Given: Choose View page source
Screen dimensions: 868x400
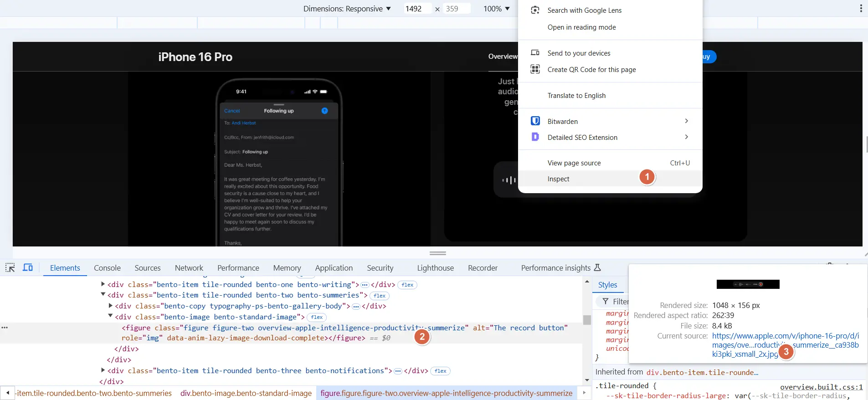Looking at the screenshot, I should [x=610, y=163].
